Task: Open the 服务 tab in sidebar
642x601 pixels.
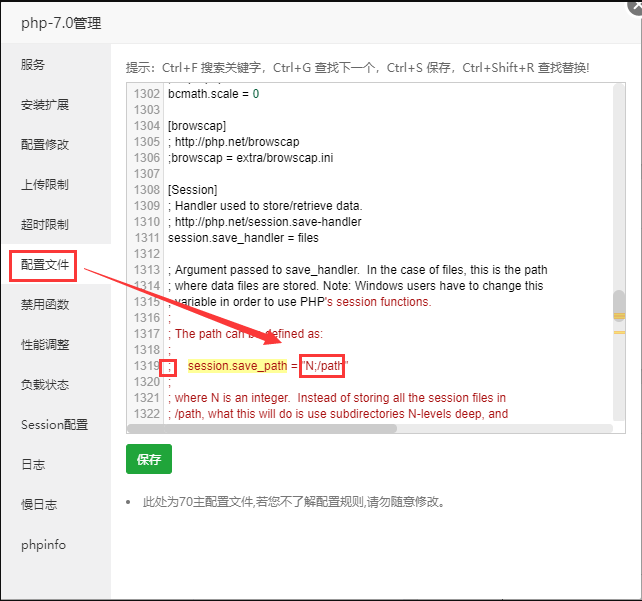Action: point(33,65)
